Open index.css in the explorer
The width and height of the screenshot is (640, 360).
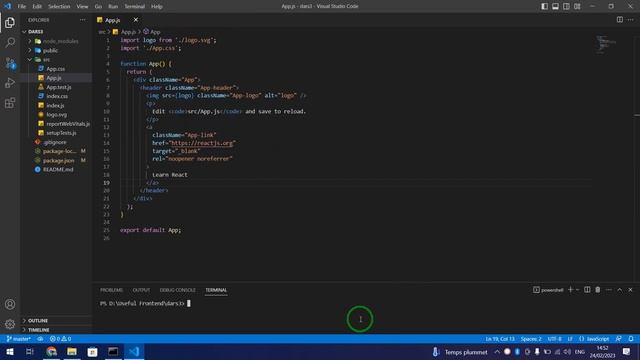coord(56,96)
